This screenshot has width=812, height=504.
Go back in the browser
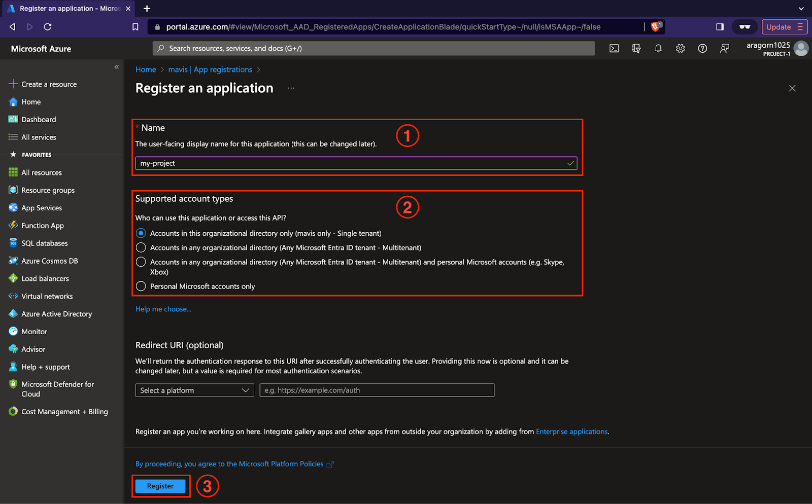tap(12, 27)
